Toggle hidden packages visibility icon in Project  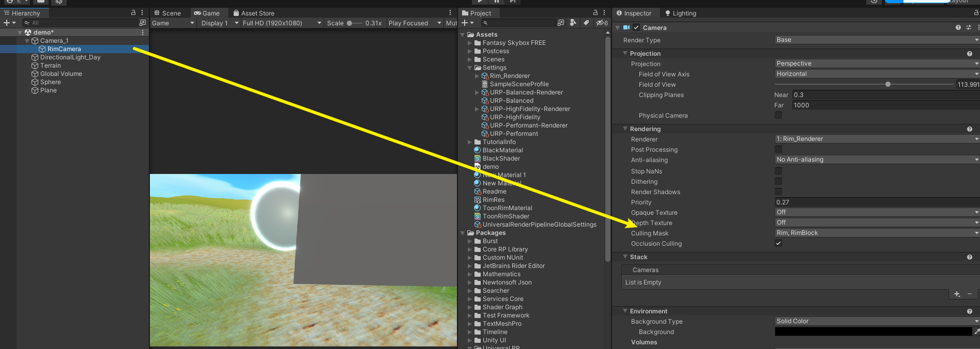point(602,23)
